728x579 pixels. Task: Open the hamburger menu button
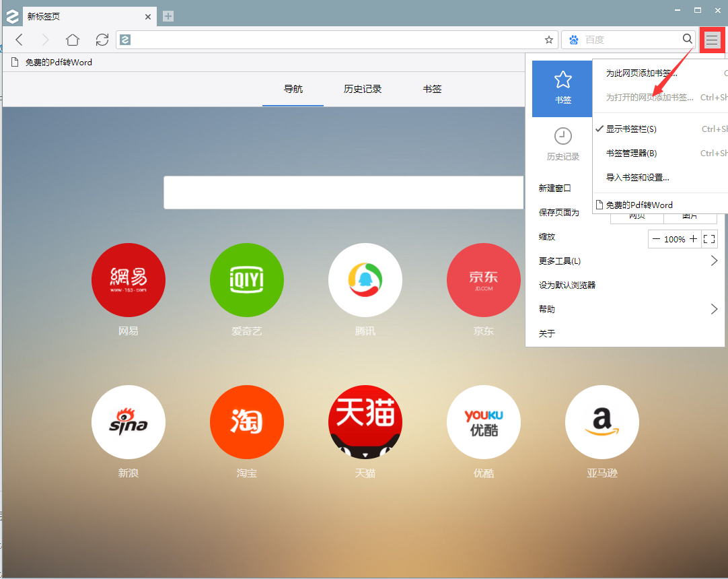pos(712,40)
